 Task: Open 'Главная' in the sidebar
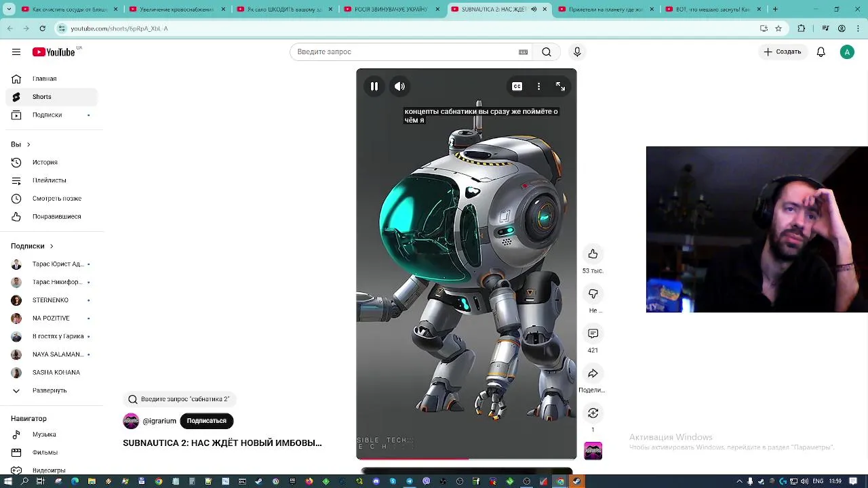[51, 79]
